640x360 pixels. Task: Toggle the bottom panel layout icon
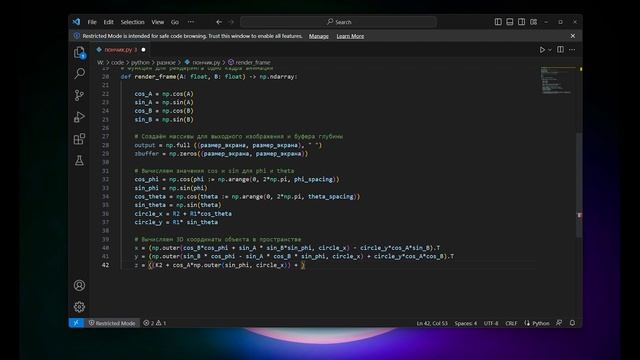tap(509, 22)
